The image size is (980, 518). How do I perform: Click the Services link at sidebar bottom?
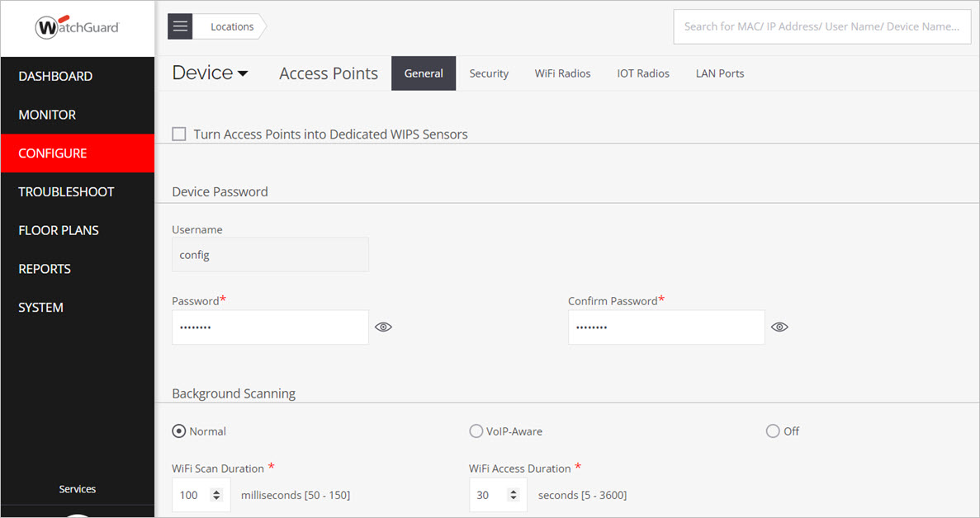pyautogui.click(x=77, y=488)
